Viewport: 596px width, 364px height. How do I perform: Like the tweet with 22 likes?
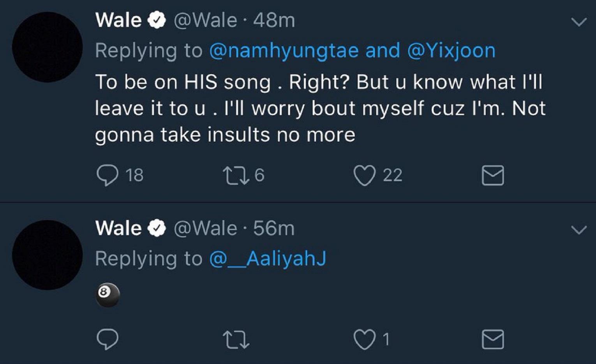point(365,175)
